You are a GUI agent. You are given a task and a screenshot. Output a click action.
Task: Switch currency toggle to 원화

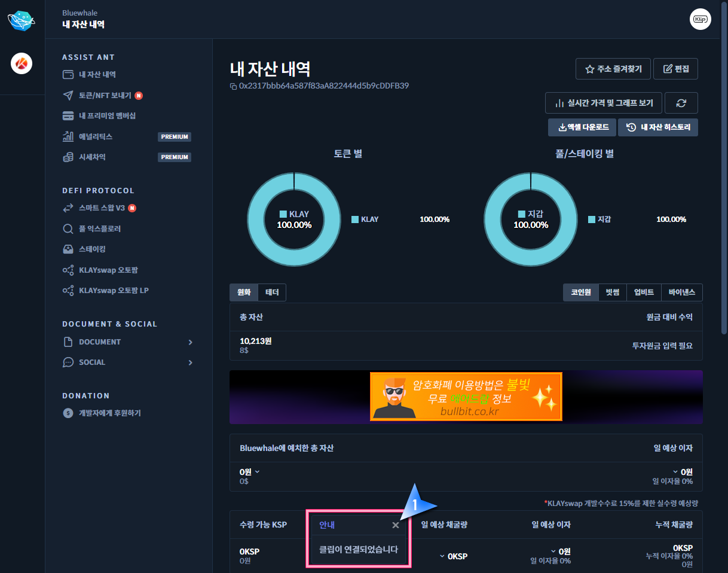pos(244,292)
